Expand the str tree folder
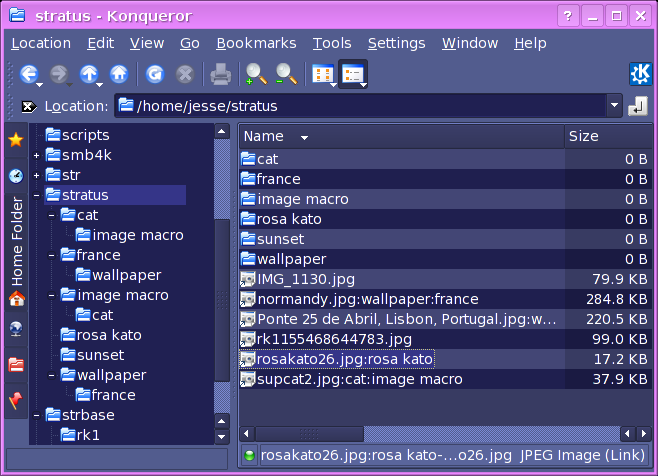The image size is (658, 476). pyautogui.click(x=37, y=175)
